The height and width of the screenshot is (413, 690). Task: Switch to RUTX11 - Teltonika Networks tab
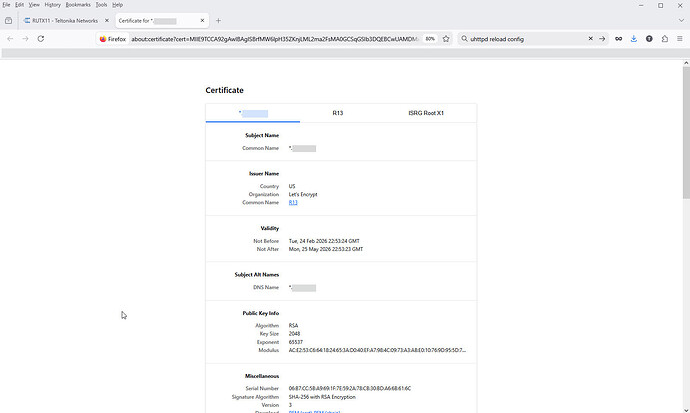click(x=66, y=20)
